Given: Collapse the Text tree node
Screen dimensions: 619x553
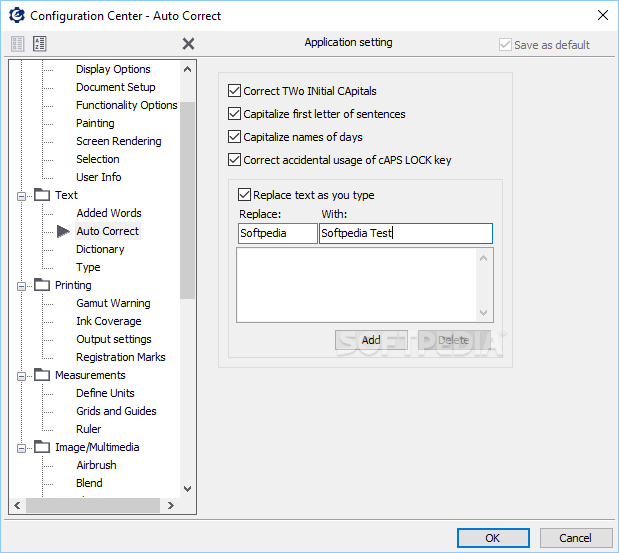Looking at the screenshot, I should click(22, 196).
